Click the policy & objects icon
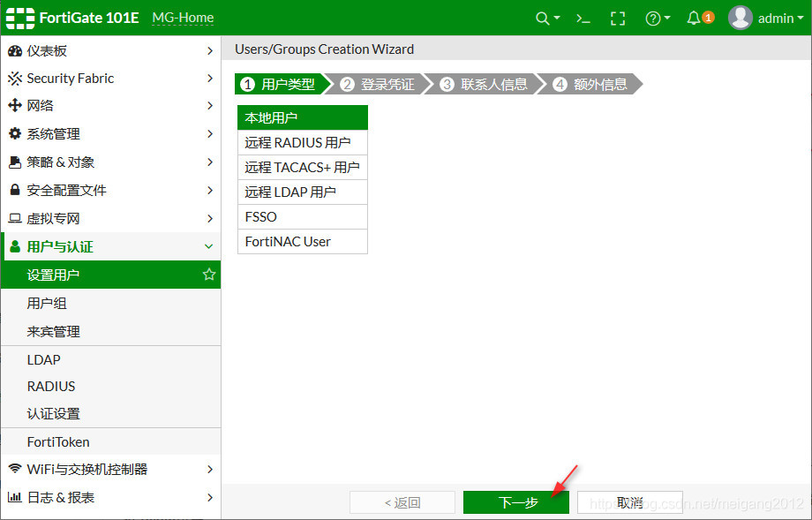Screen dimensions: 812x520 (x=15, y=162)
